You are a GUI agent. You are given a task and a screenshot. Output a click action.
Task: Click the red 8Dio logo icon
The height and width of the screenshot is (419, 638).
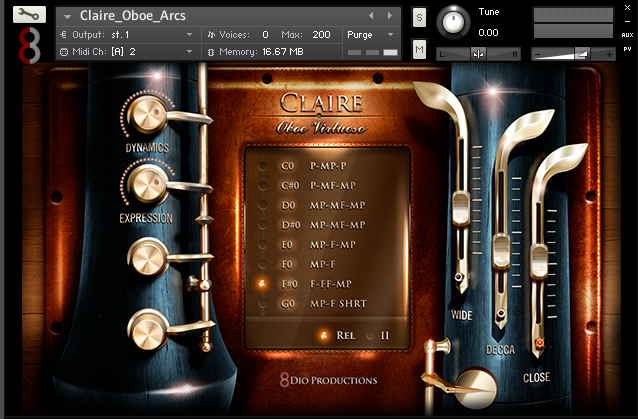tap(29, 45)
